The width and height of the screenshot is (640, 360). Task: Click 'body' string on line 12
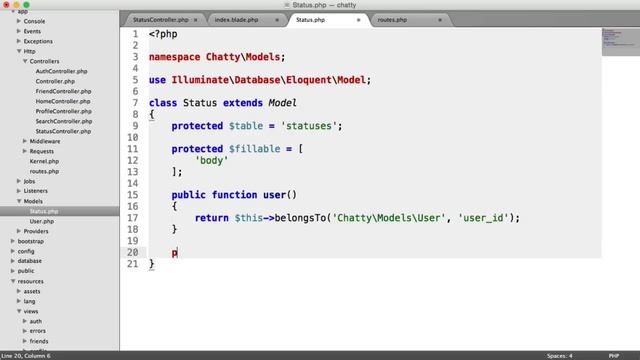(211, 160)
